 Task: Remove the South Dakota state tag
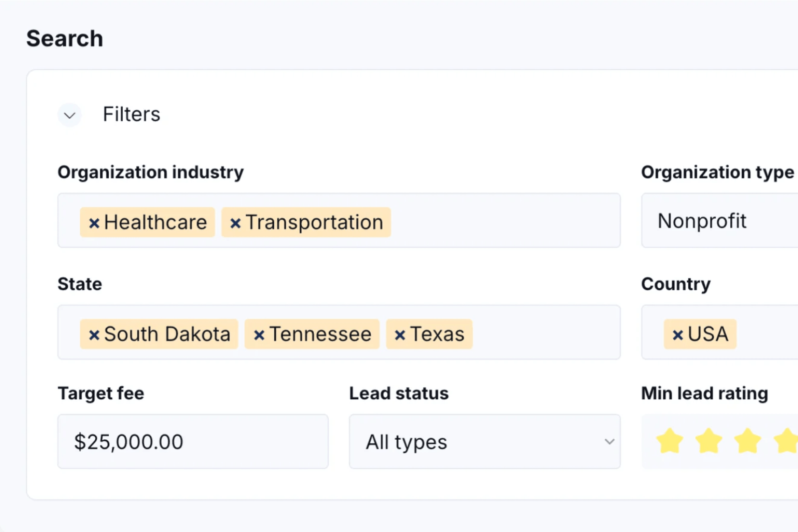pos(94,335)
